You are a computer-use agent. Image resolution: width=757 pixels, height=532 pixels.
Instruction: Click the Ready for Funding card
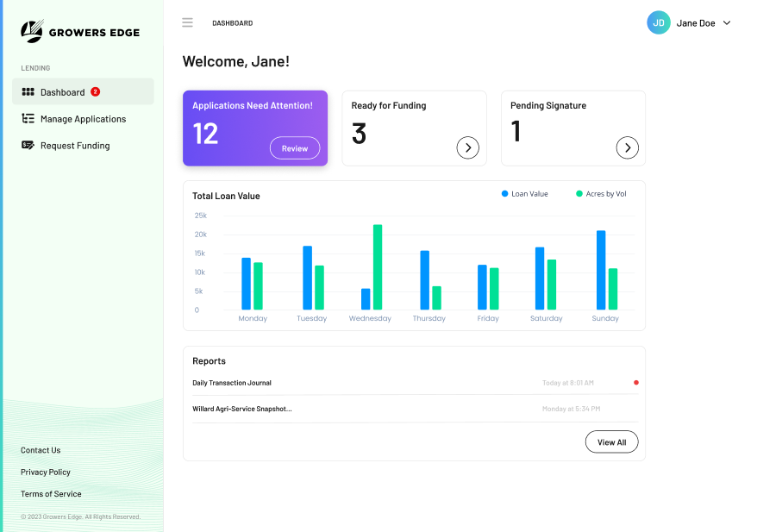coord(414,128)
